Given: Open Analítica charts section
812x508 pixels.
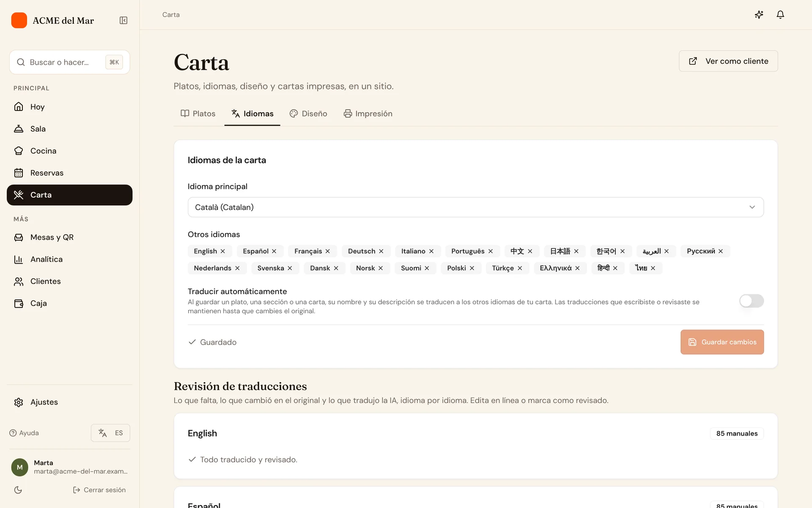Looking at the screenshot, I should (69, 259).
